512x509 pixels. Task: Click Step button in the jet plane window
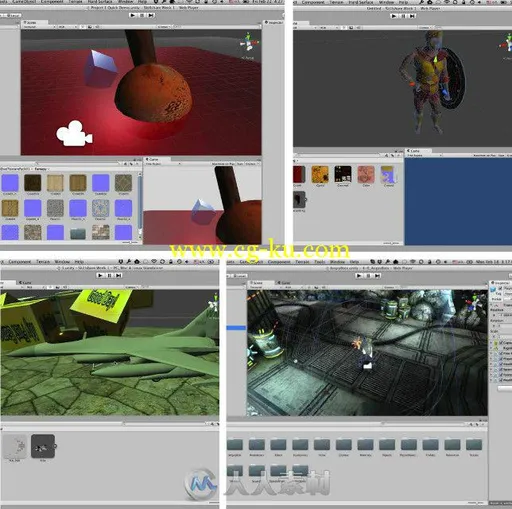point(119,275)
